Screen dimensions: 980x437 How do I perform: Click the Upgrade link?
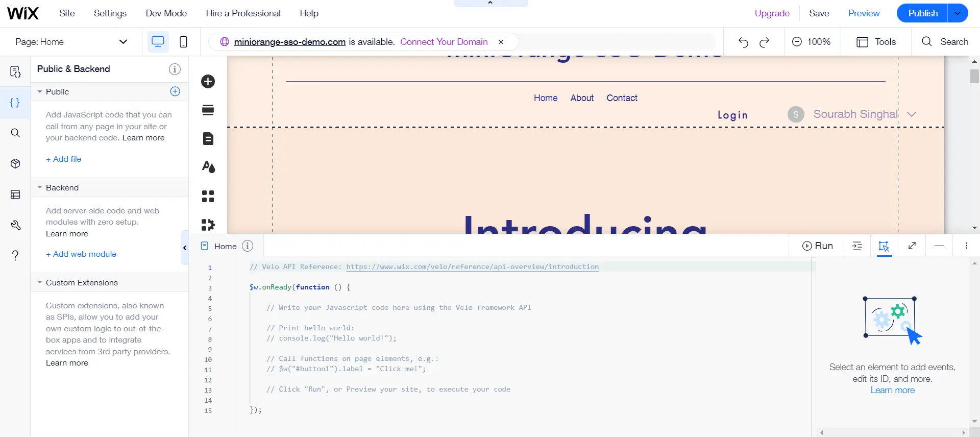(x=772, y=13)
